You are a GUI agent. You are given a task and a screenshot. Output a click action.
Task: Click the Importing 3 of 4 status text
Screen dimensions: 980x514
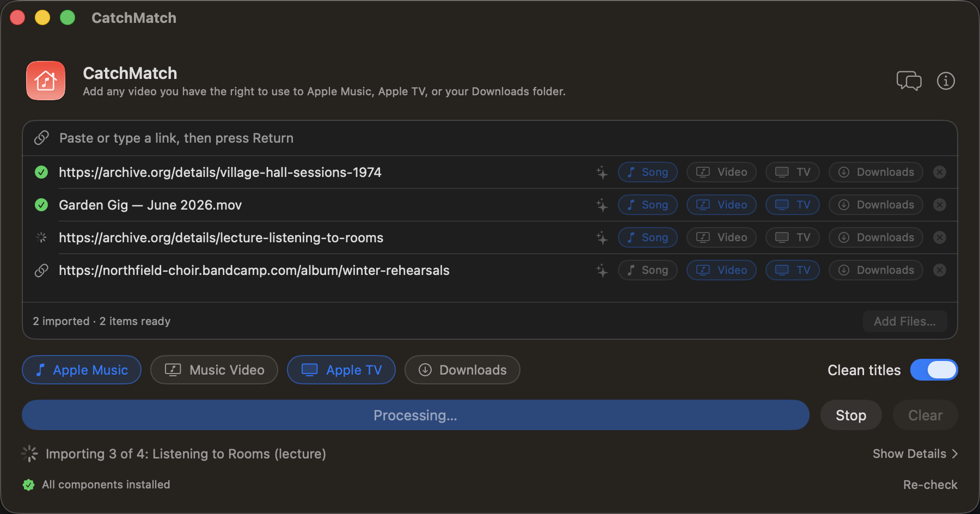click(x=186, y=454)
